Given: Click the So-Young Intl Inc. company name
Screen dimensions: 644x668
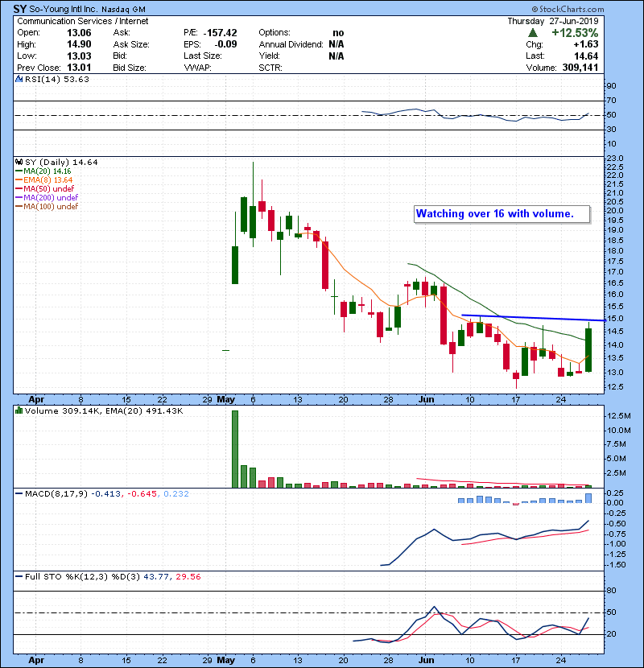Looking at the screenshot, I should pos(64,10).
